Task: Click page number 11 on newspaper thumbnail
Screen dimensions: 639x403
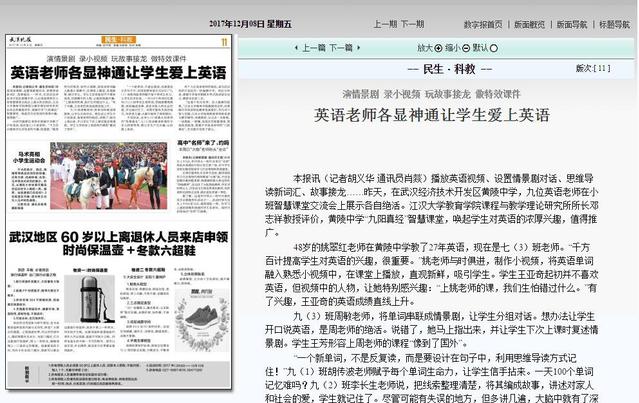Action: [x=224, y=42]
